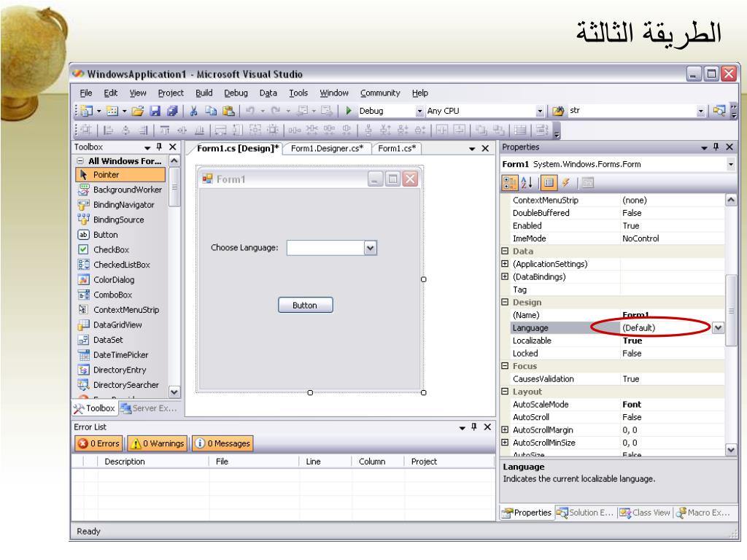Toggle the 0 Messages filter
Image resolution: width=747 pixels, height=560 pixels.
click(222, 443)
